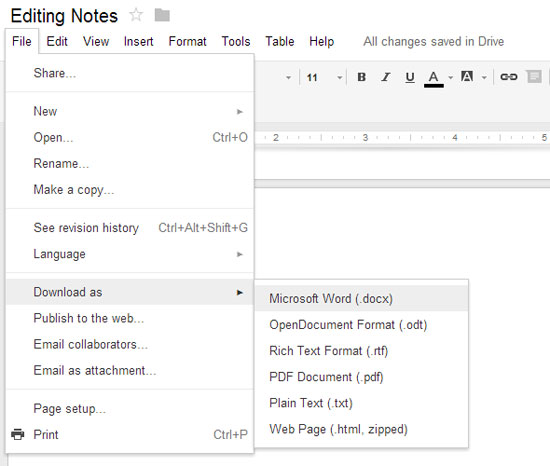Download as Web Page (.html, zipped)

coord(361,430)
